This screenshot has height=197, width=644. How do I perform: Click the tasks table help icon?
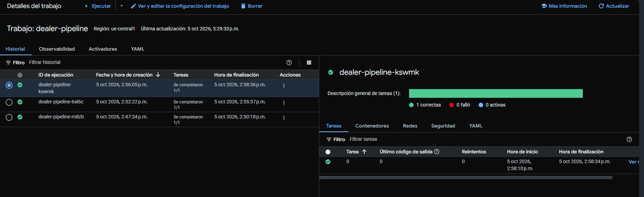coord(629,139)
